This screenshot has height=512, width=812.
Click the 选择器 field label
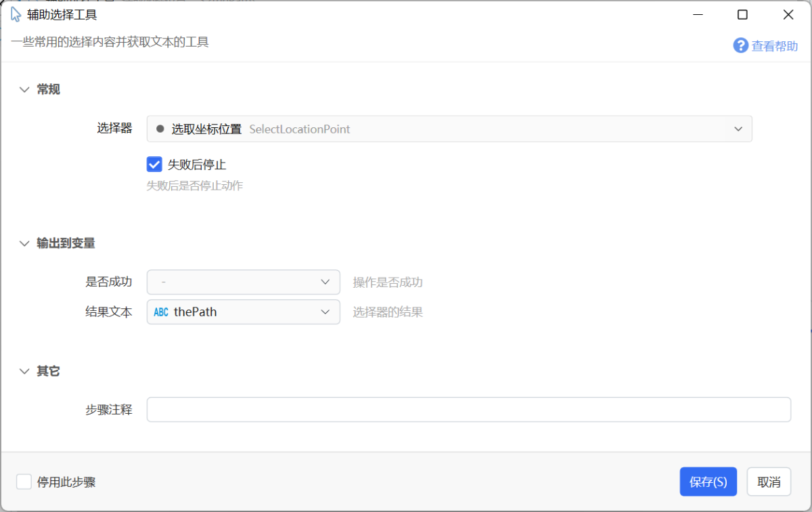[114, 128]
